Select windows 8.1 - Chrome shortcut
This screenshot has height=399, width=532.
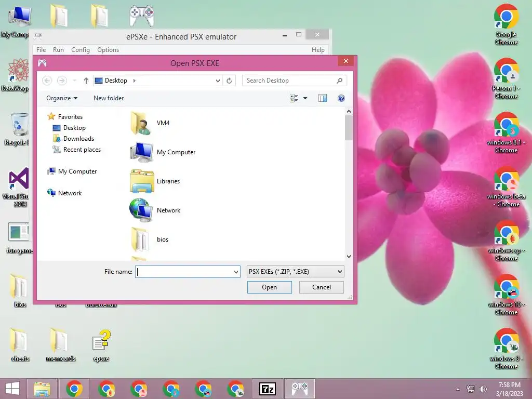pos(506,133)
